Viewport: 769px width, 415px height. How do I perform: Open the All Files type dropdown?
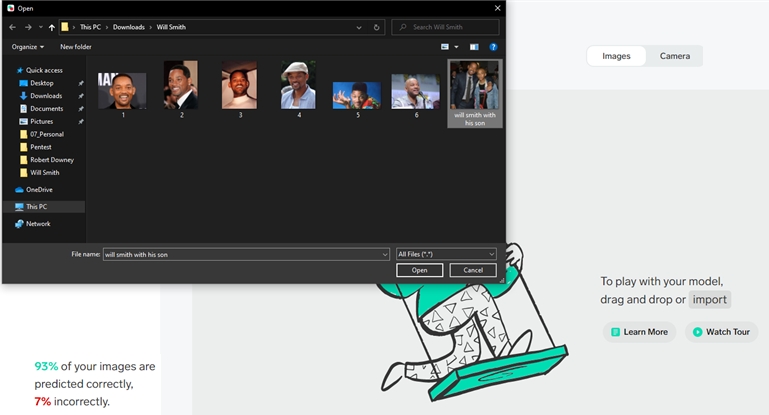[446, 254]
